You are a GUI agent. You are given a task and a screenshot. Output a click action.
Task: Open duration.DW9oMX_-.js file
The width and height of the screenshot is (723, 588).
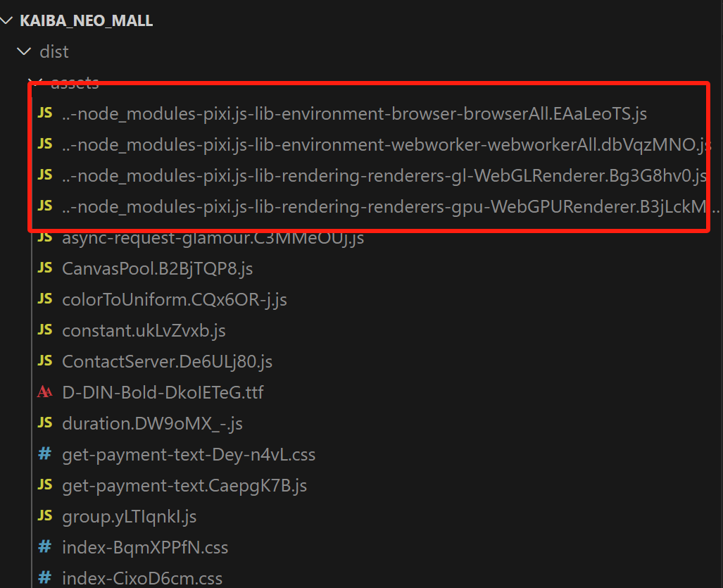click(152, 423)
